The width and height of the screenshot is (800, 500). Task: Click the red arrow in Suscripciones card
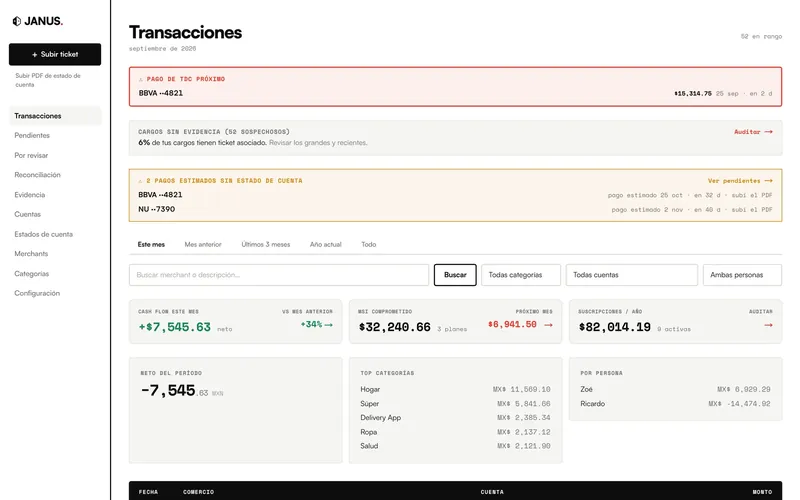pyautogui.click(x=768, y=325)
